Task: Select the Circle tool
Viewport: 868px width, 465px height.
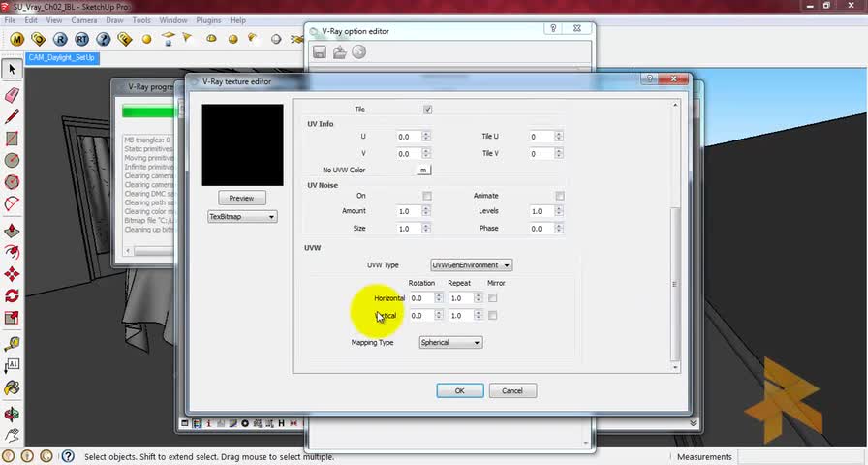Action: pos(12,160)
